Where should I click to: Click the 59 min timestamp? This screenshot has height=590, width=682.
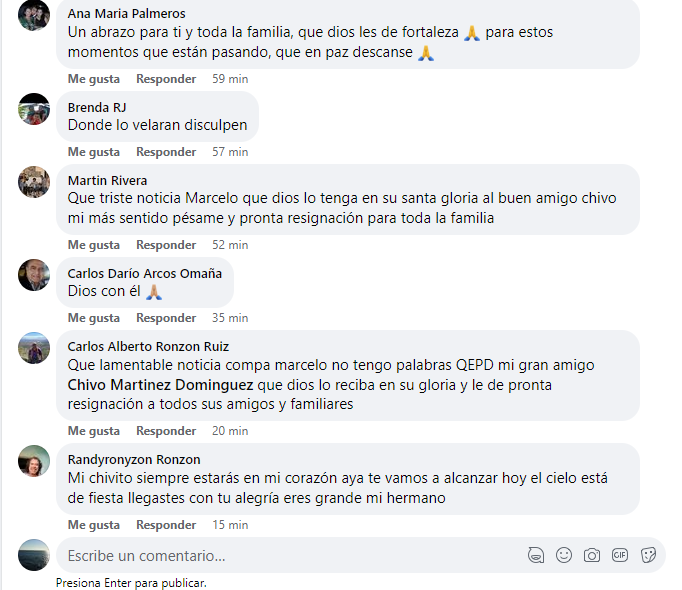(230, 79)
